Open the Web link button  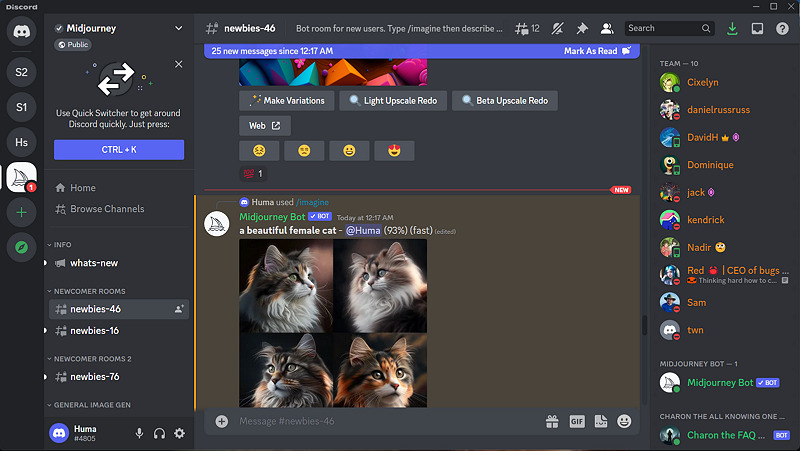coord(265,126)
